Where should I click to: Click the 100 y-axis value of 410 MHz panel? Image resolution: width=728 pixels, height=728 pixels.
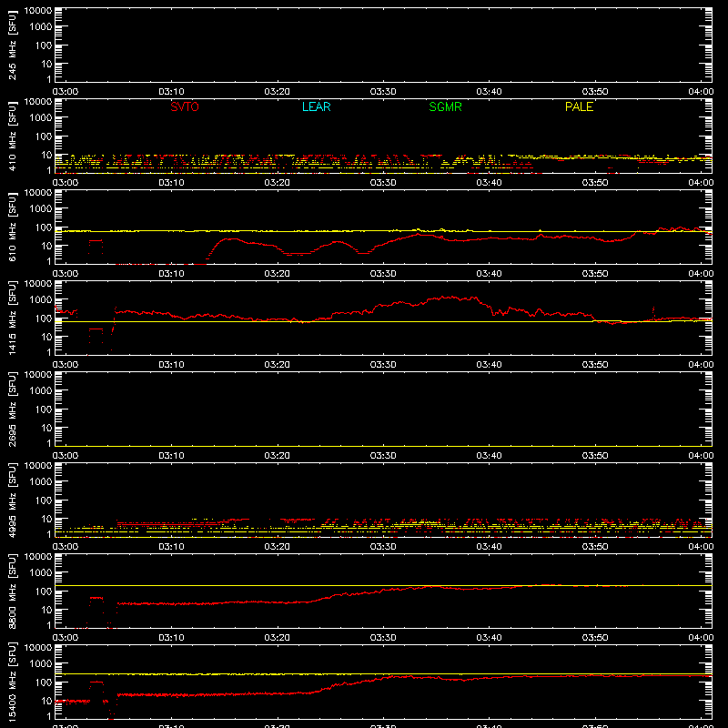coord(45,136)
